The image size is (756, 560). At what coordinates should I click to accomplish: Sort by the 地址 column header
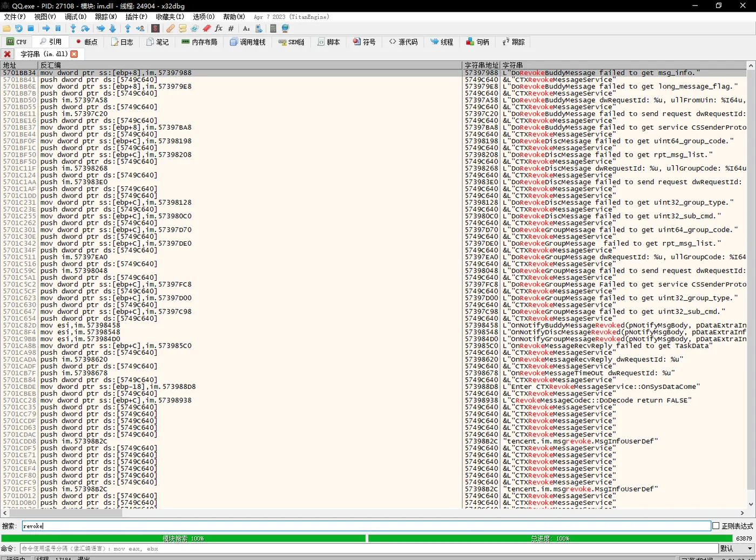pos(19,65)
